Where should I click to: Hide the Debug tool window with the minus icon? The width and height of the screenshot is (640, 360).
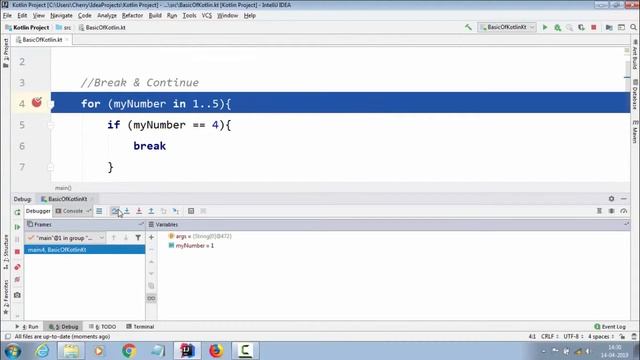pyautogui.click(x=624, y=199)
